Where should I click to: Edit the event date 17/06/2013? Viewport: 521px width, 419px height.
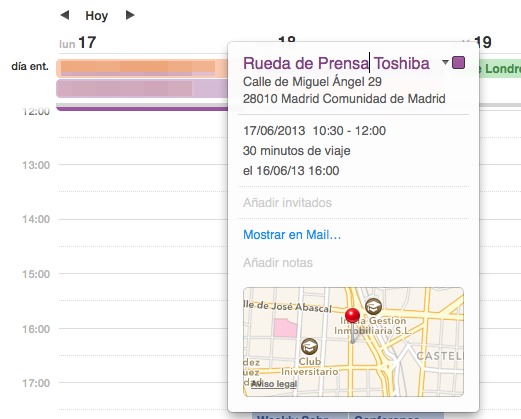[274, 131]
